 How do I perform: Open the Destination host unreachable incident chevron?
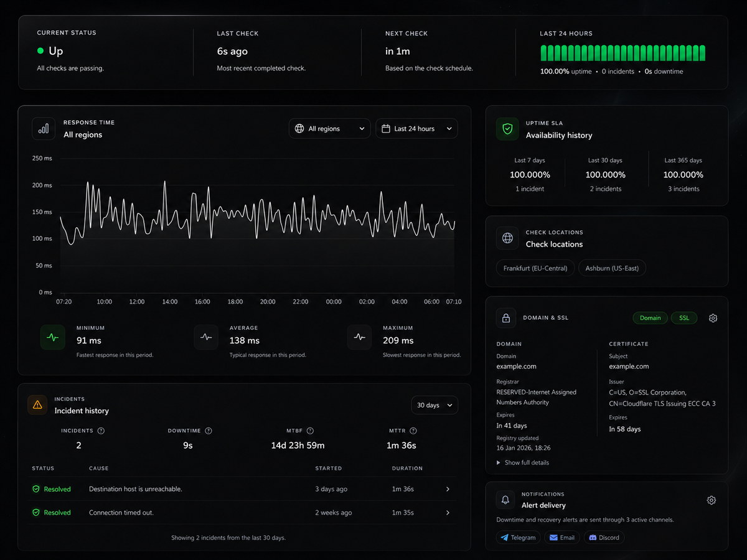pos(448,489)
